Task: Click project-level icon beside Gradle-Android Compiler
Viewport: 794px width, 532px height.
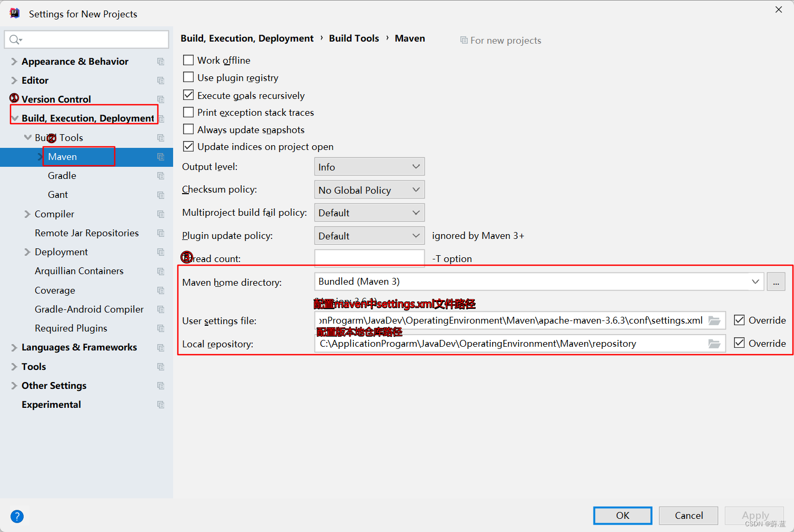Action: point(161,309)
